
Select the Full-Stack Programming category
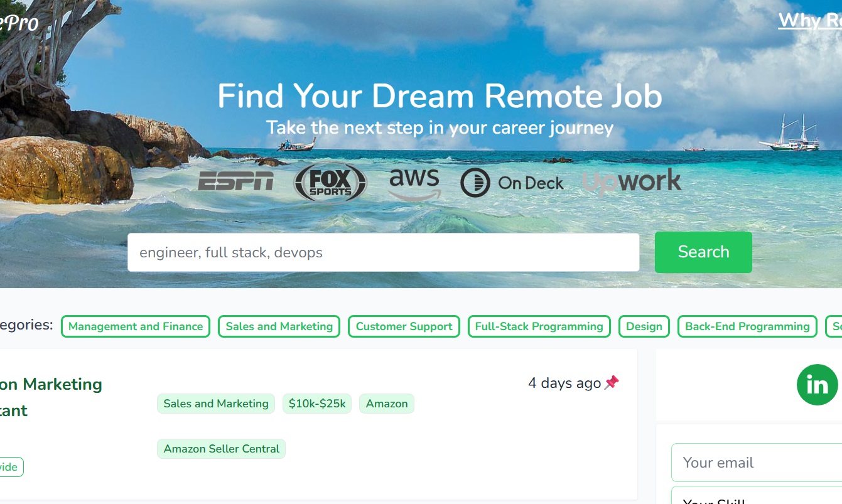pos(539,326)
